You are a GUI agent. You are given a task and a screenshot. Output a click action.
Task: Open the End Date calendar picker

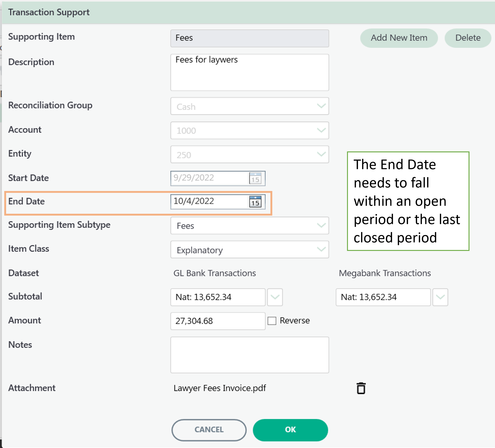255,202
